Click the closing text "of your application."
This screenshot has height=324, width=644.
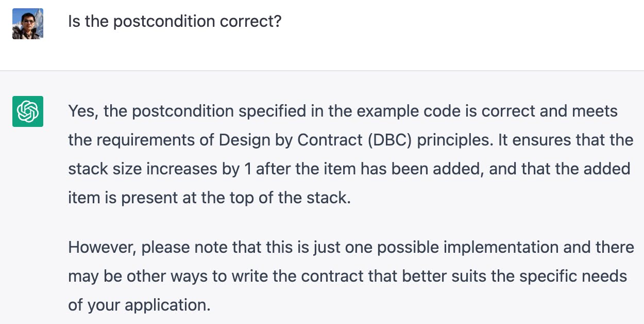coord(139,305)
